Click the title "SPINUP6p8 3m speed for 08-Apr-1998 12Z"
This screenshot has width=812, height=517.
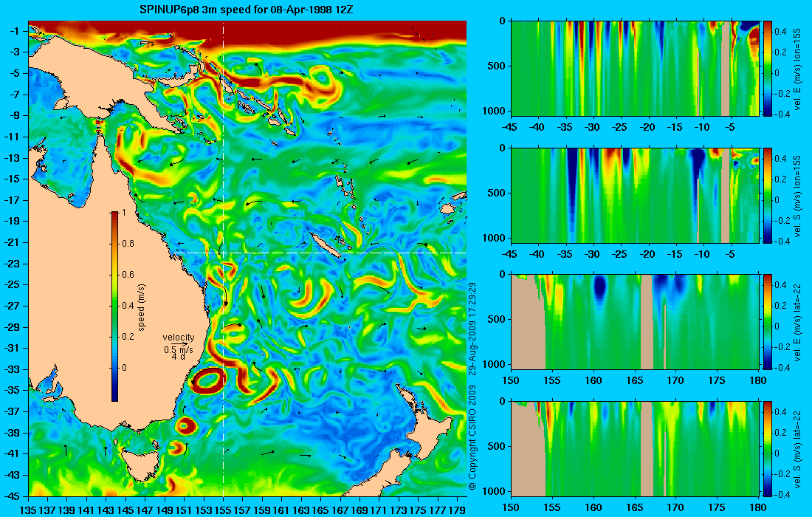(247, 10)
